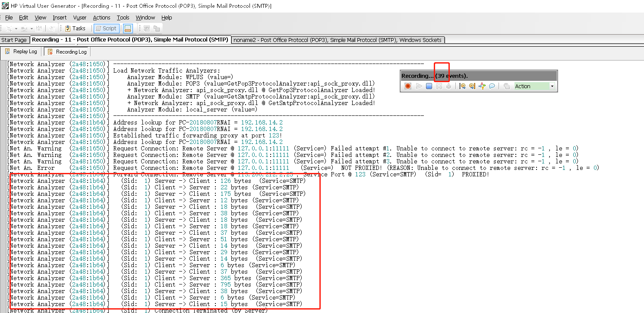Toggle the Output window icon
The image size is (644, 313).
click(x=128, y=29)
